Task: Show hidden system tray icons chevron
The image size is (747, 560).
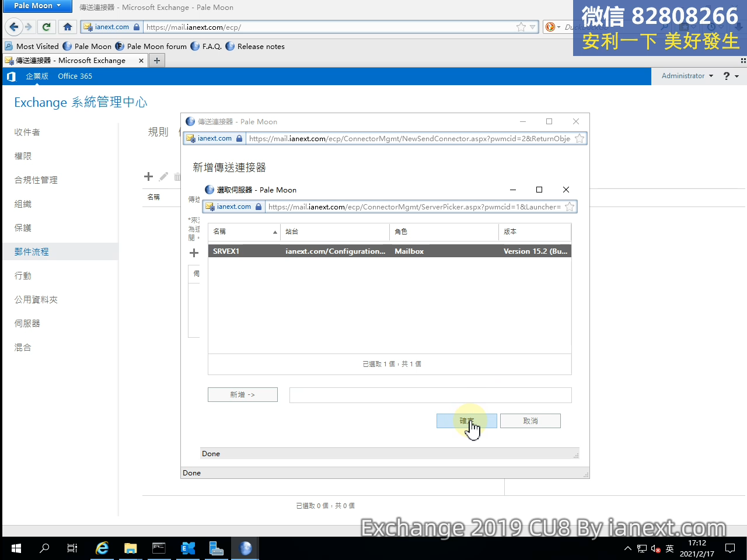Action: (627, 548)
